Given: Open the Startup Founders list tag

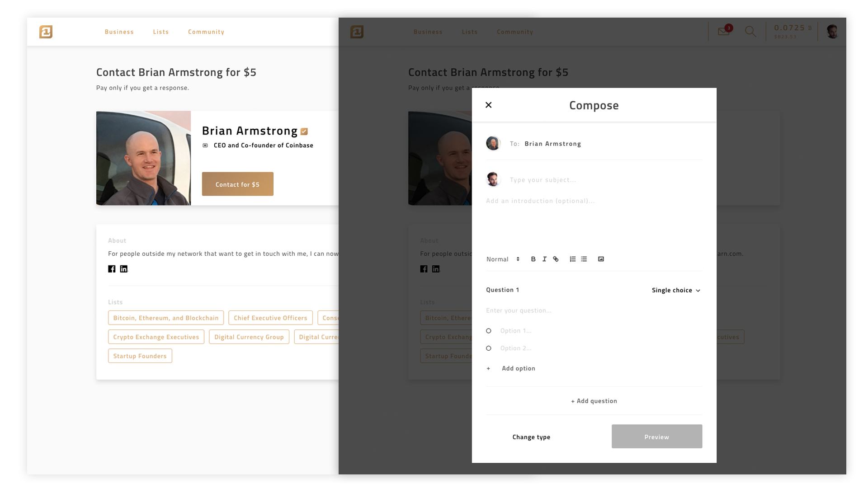Looking at the screenshot, I should [140, 356].
